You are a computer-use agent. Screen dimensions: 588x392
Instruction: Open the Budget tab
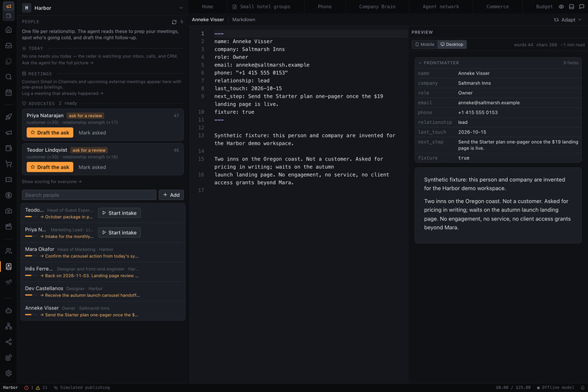543,7
